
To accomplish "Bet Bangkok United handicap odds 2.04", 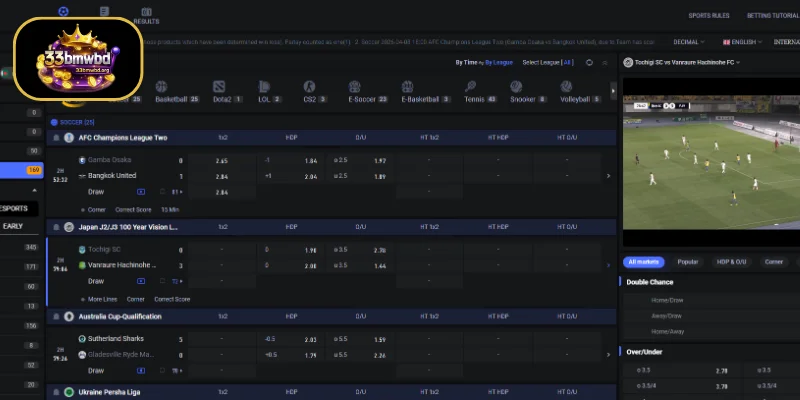I will tap(292, 177).
